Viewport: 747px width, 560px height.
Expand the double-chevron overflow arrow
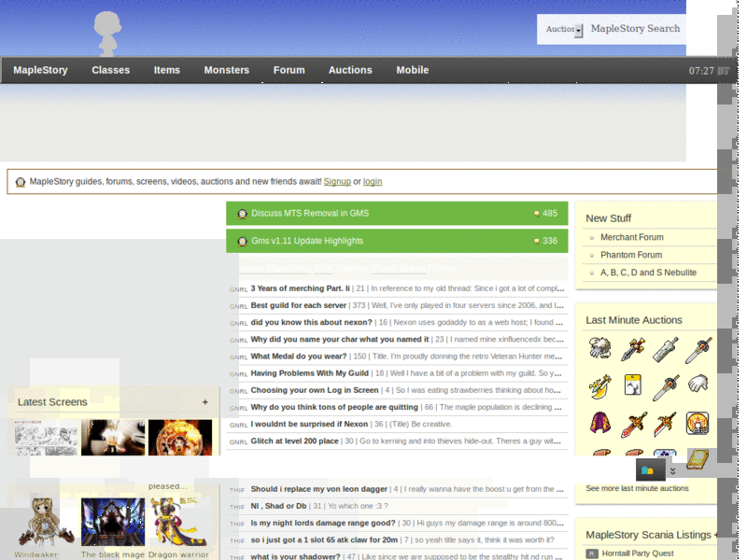[672, 471]
